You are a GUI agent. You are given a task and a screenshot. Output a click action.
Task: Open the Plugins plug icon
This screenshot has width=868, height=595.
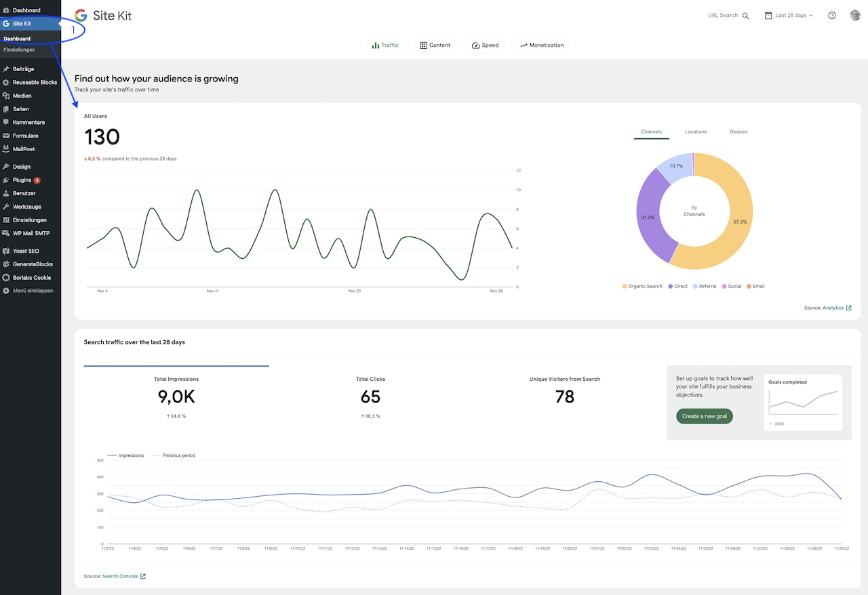[x=6, y=180]
